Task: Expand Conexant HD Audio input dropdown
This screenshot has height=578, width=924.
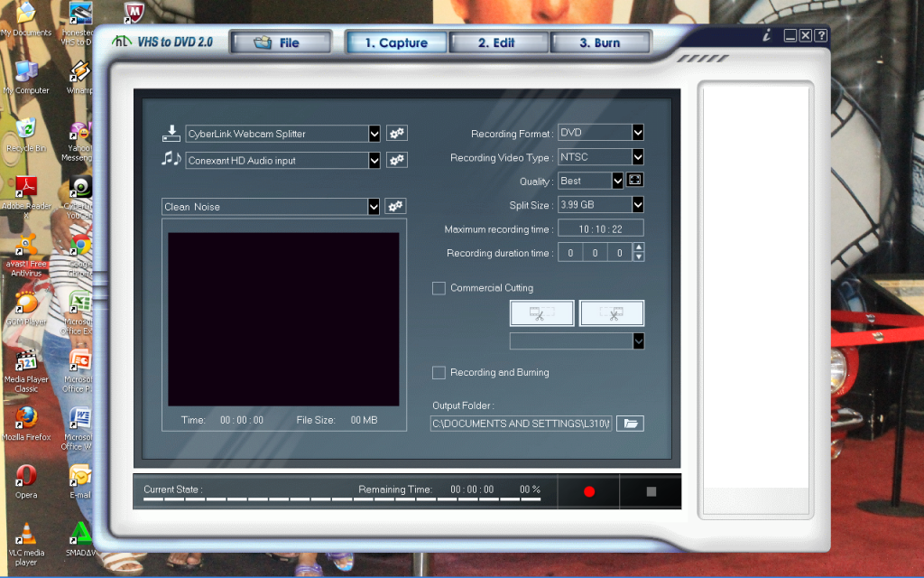Action: pyautogui.click(x=374, y=161)
